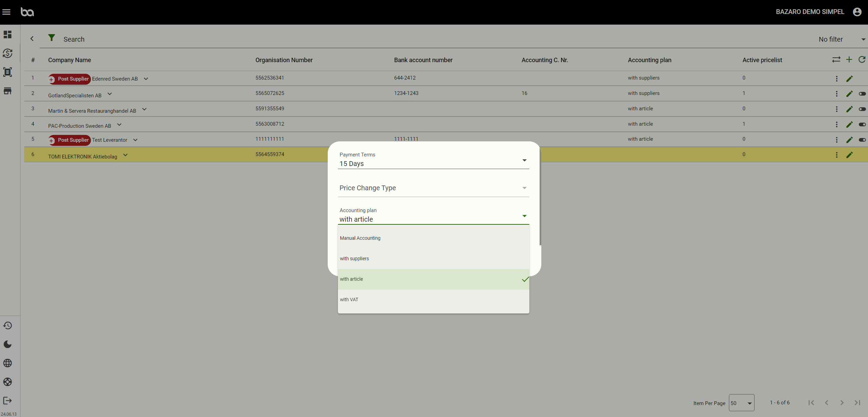Screen dimensions: 868x417
Task: Click Post Supplier badge for Test Leverantor
Action: (70, 140)
